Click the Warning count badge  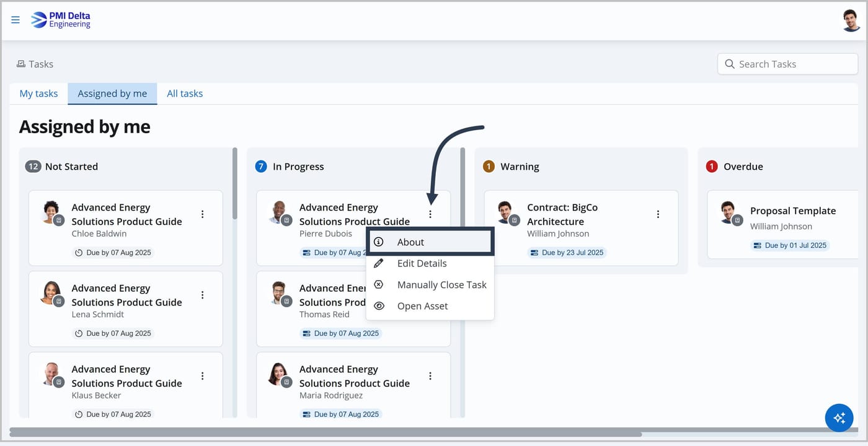[x=489, y=166]
